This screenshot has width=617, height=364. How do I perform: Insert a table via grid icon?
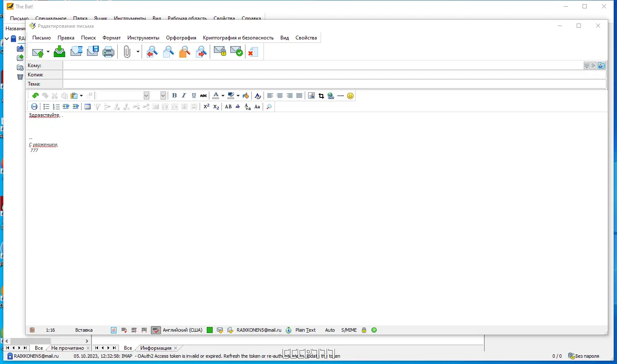click(87, 107)
